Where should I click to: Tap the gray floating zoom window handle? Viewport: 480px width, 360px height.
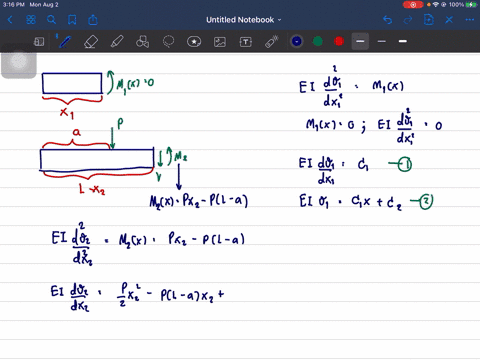point(19,62)
